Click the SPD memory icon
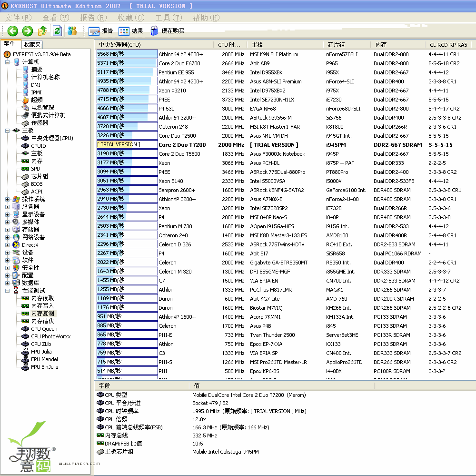476x476 pixels. (26, 169)
